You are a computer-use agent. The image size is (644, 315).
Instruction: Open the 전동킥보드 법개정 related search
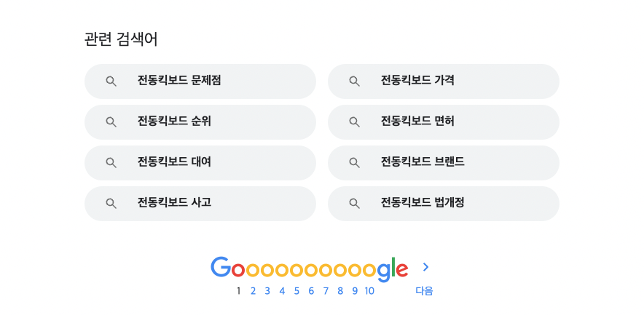point(443,204)
